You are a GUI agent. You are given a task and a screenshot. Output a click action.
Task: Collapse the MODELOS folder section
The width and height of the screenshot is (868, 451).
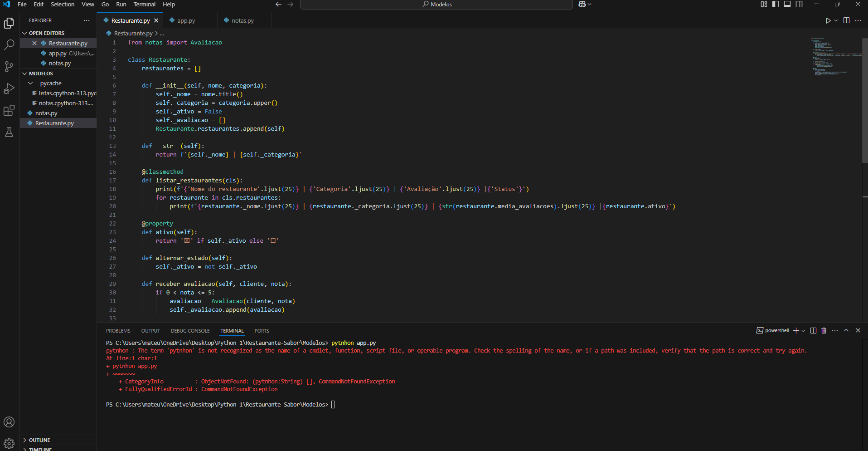pyautogui.click(x=25, y=74)
